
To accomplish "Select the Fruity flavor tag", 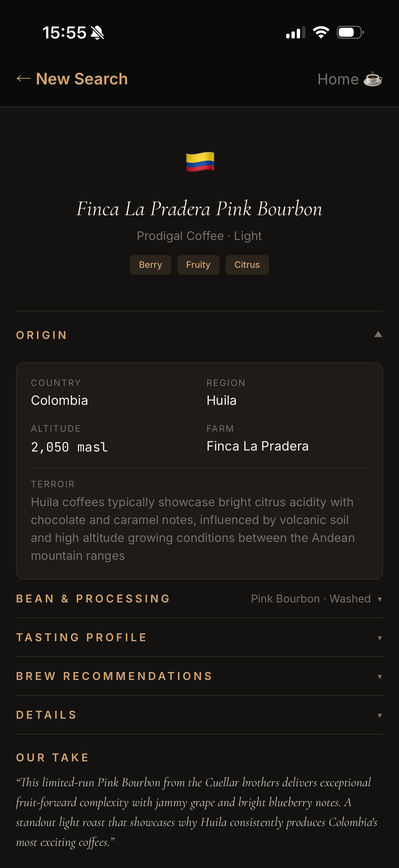I will [x=198, y=265].
